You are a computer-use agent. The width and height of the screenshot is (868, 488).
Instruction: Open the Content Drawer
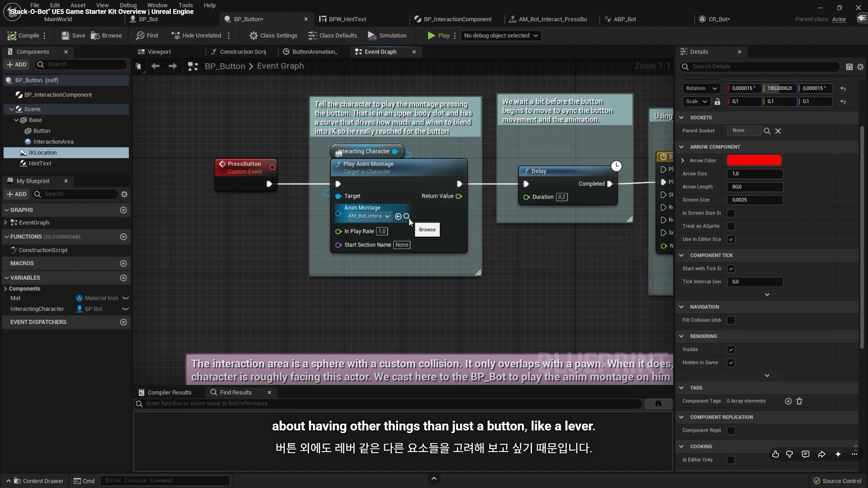click(x=35, y=481)
